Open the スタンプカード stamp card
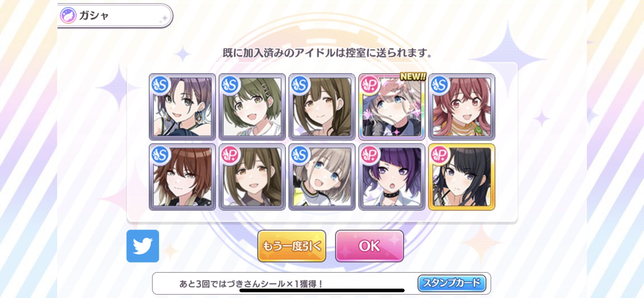 tap(452, 283)
